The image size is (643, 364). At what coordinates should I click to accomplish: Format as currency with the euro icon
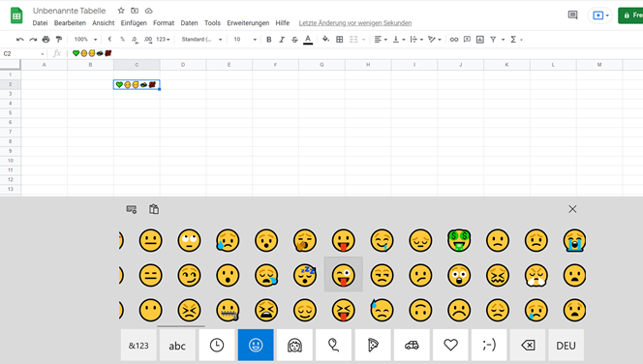click(109, 40)
